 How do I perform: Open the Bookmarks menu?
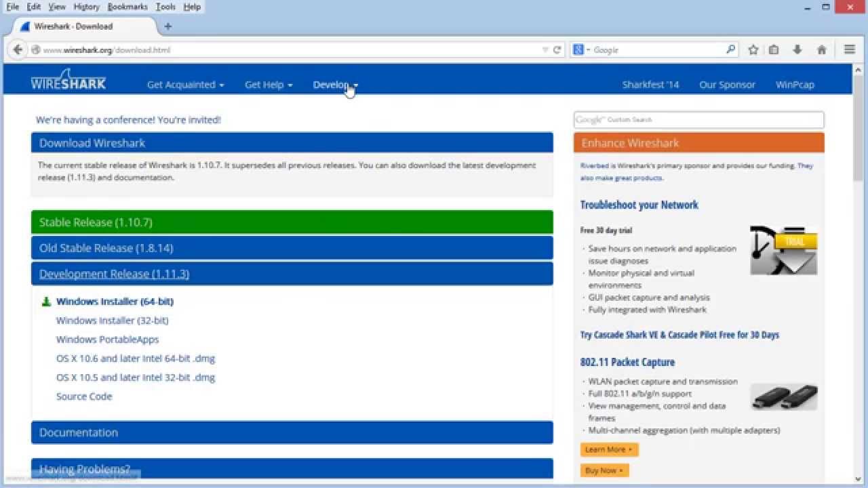[127, 7]
